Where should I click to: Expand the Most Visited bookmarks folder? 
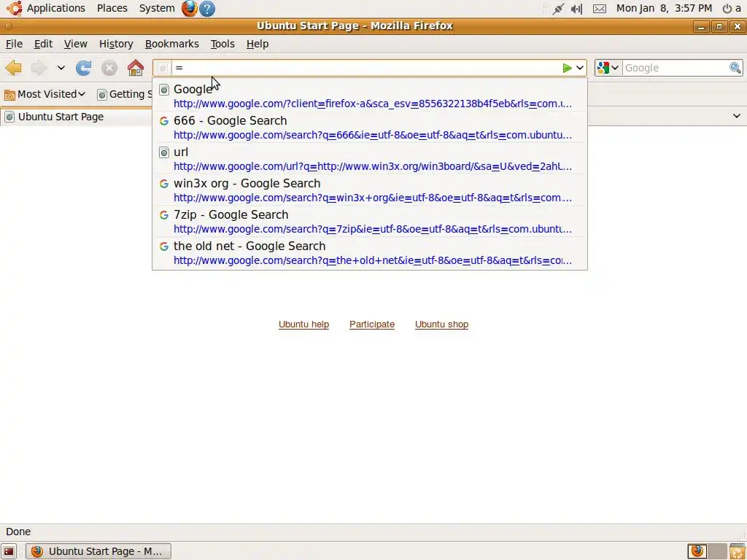(44, 94)
